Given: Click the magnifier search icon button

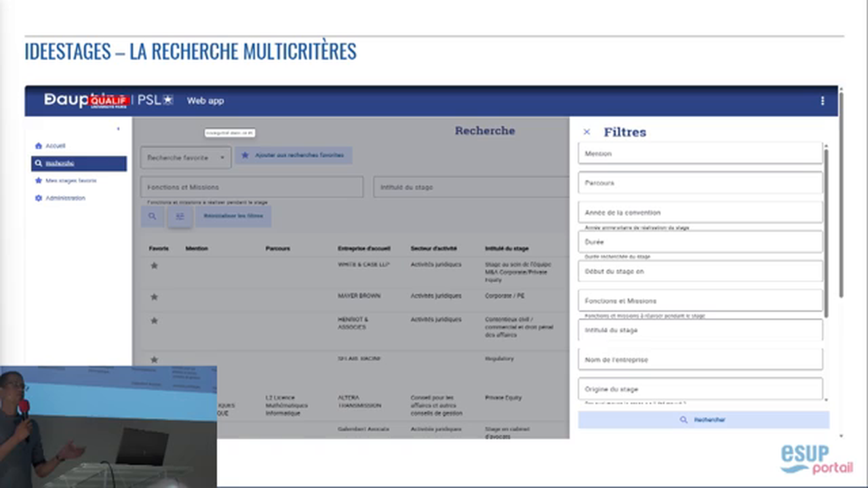Looking at the screenshot, I should tap(152, 216).
